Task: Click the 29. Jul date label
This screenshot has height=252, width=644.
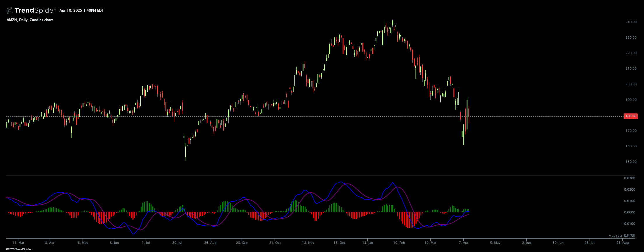Action: pos(177,243)
